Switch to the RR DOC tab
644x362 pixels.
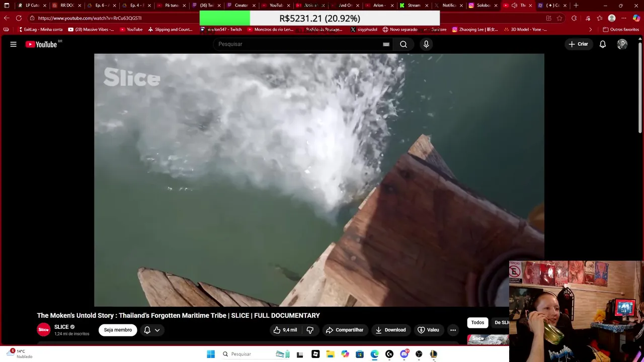[x=67, y=6]
